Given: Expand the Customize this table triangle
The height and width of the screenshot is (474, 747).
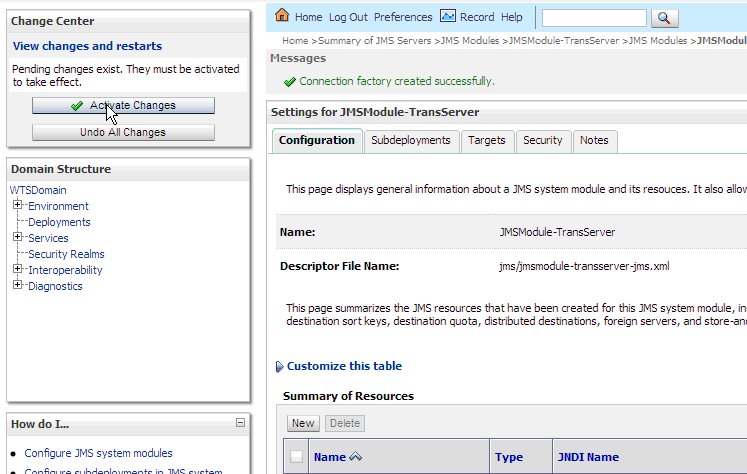Looking at the screenshot, I should (x=280, y=366).
